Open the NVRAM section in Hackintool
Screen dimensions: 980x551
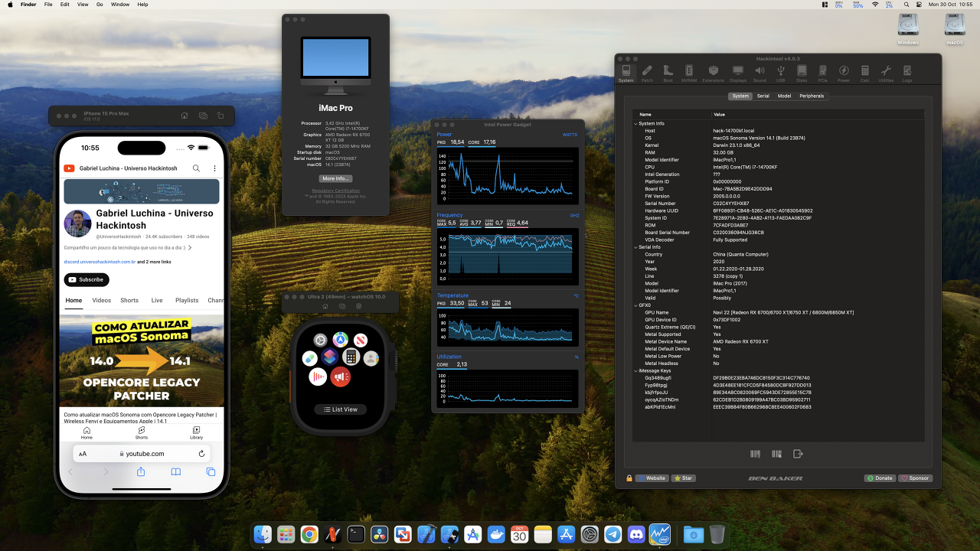[688, 73]
